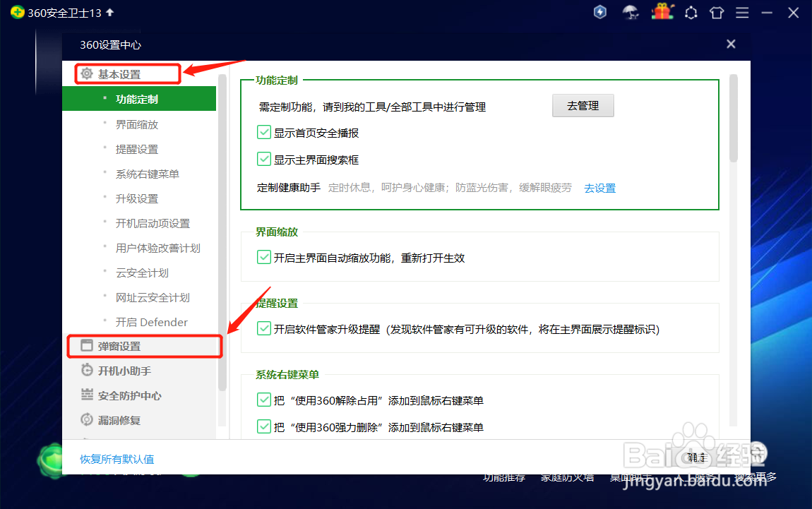Click the 360 Security Guard logo icon
Image resolution: width=812 pixels, height=509 pixels.
pyautogui.click(x=17, y=12)
